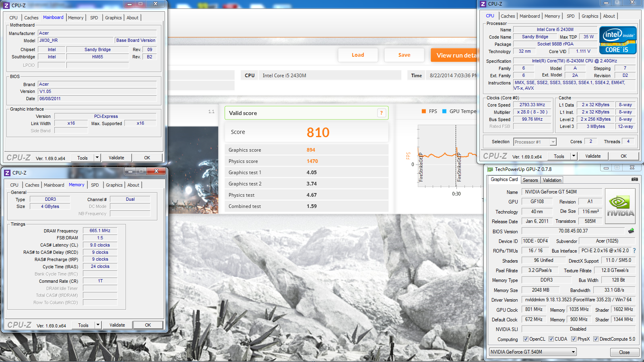
Task: Click the Physics score value 1470
Action: (312, 161)
